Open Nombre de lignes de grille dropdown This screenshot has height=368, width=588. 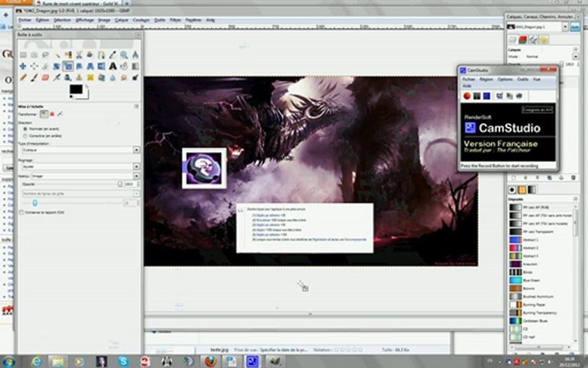click(81, 193)
